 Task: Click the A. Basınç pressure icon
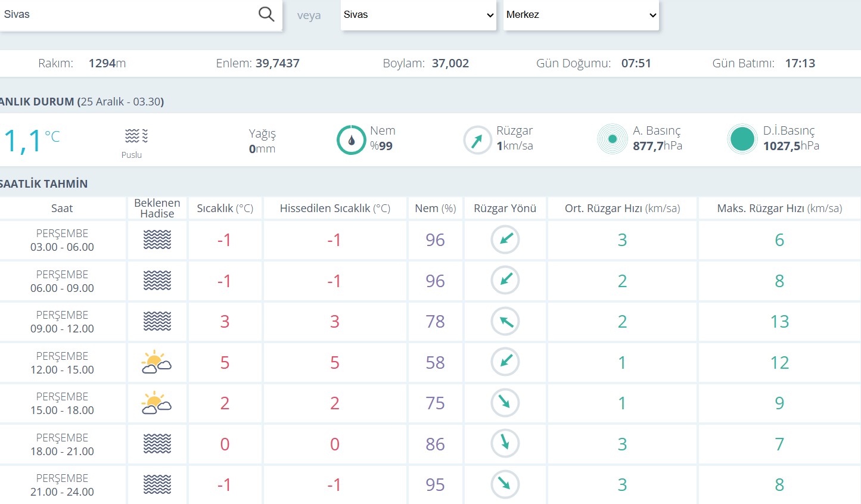(612, 139)
